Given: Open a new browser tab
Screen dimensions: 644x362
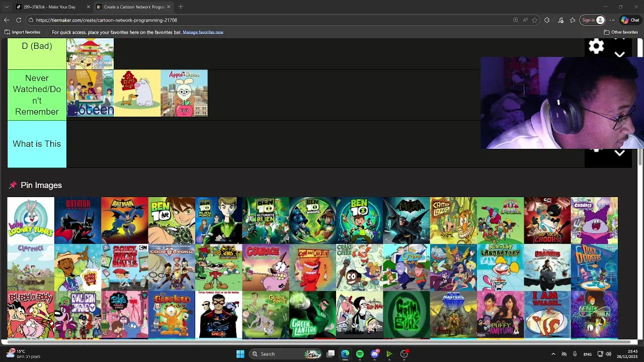Looking at the screenshot, I should pyautogui.click(x=181, y=7).
